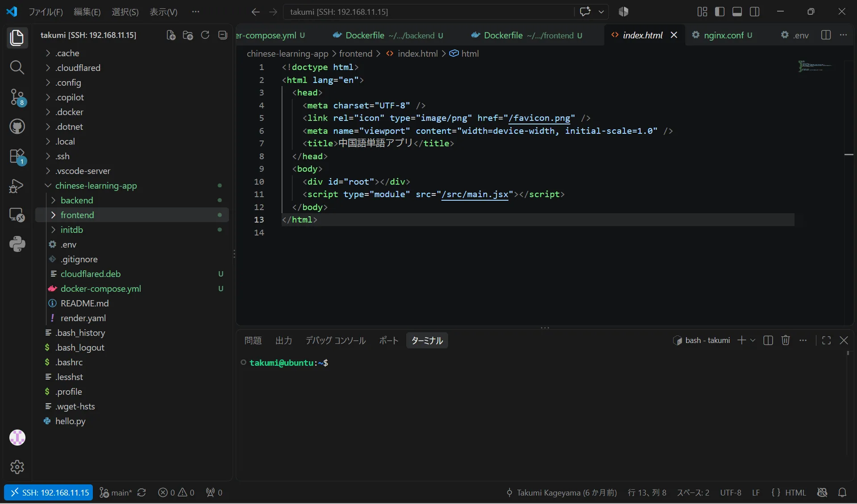Open the Search view icon

[17, 67]
